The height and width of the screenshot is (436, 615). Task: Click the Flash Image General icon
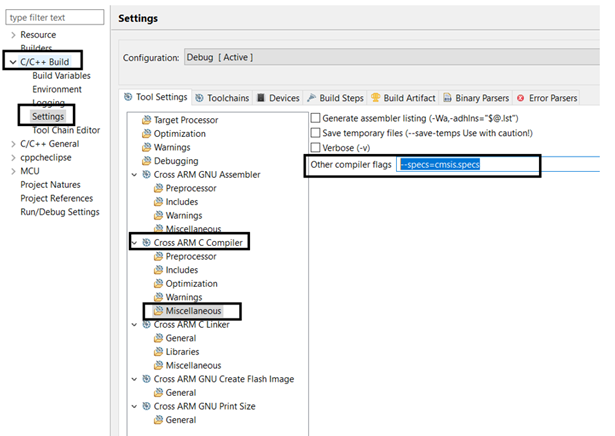pos(158,392)
